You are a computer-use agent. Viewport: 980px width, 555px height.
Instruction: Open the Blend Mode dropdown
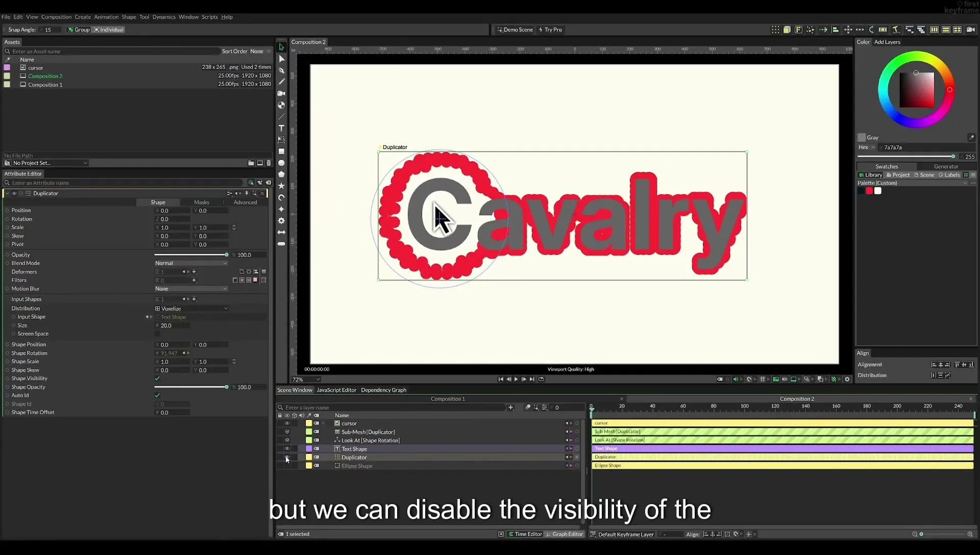(191, 263)
